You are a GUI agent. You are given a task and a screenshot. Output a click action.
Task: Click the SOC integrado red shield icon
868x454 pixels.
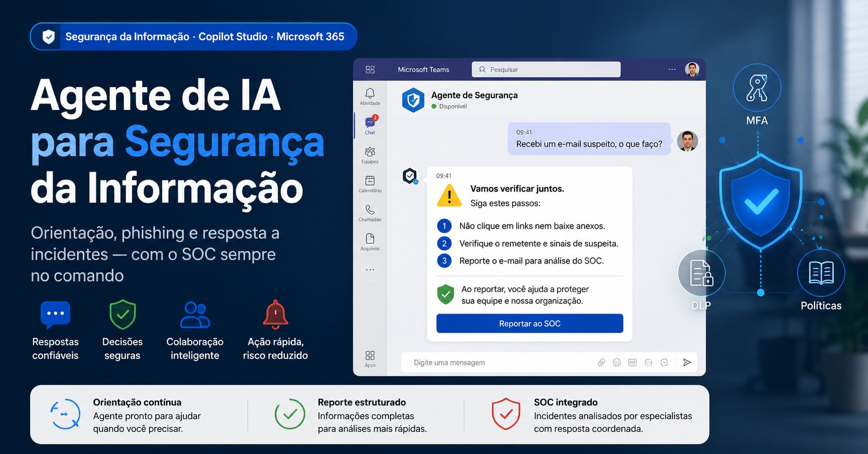coord(506,414)
